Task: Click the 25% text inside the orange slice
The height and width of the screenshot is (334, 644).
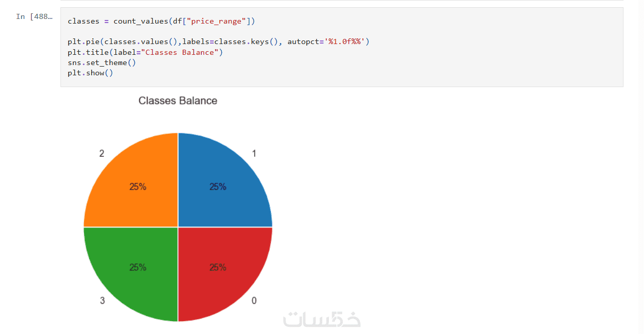Action: coord(138,187)
